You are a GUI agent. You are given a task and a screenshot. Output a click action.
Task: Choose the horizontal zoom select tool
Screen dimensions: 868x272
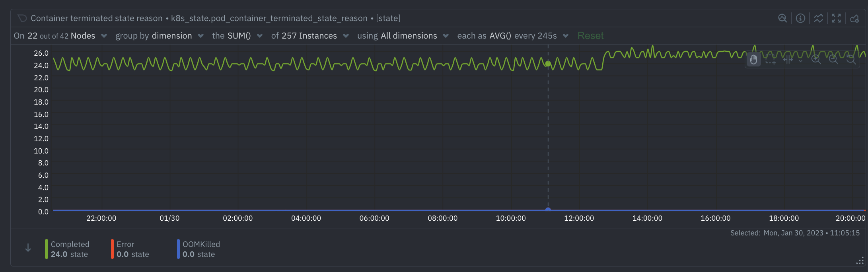pyautogui.click(x=788, y=60)
